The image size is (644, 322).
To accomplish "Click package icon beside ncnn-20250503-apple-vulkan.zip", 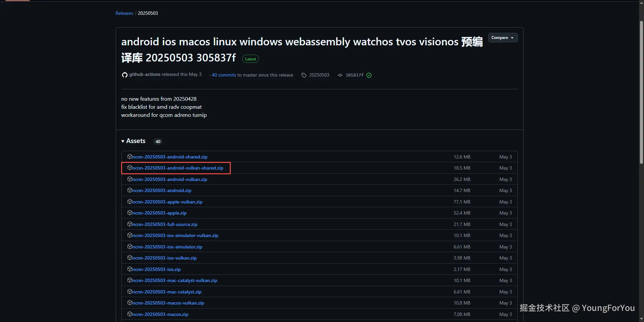I will click(129, 201).
